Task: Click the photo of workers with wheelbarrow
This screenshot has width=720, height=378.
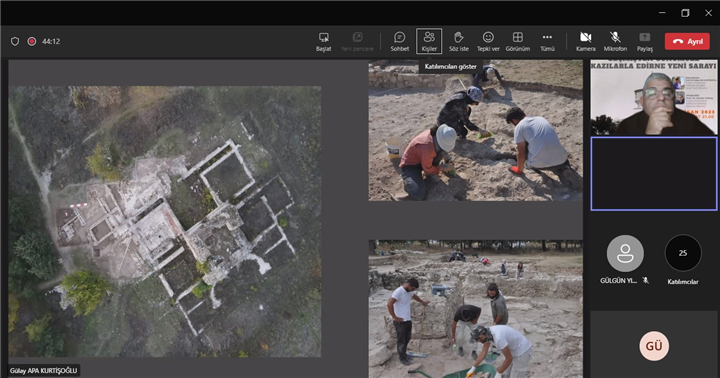Action: pos(475,309)
